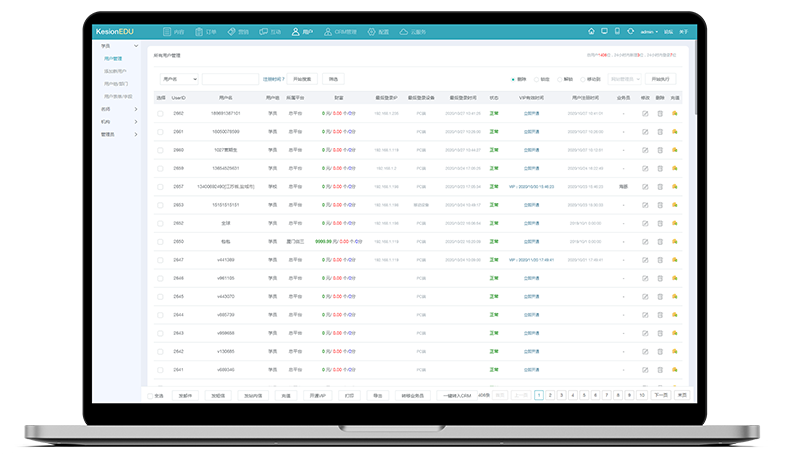
Task: Select the 删除 radio option
Action: 513,78
